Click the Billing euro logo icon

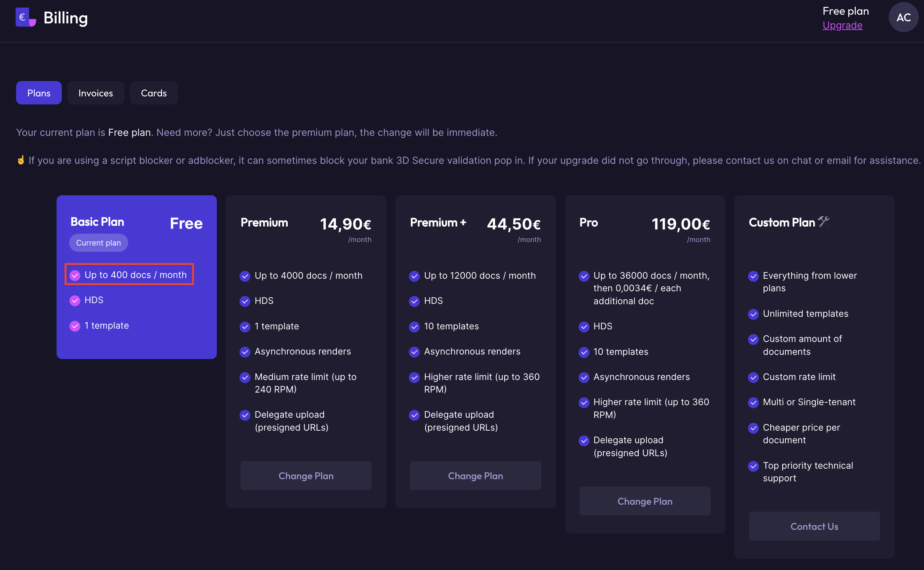point(25,17)
